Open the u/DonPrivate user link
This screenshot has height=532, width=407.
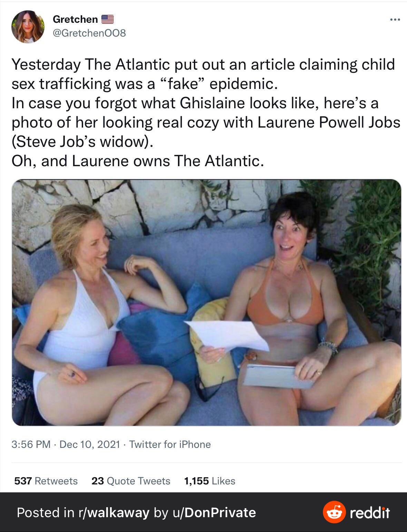tap(213, 513)
